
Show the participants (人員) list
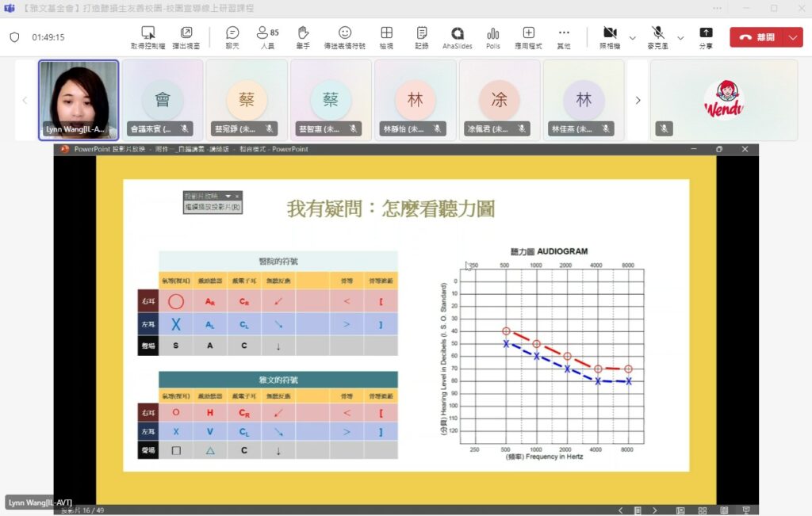[267, 36]
